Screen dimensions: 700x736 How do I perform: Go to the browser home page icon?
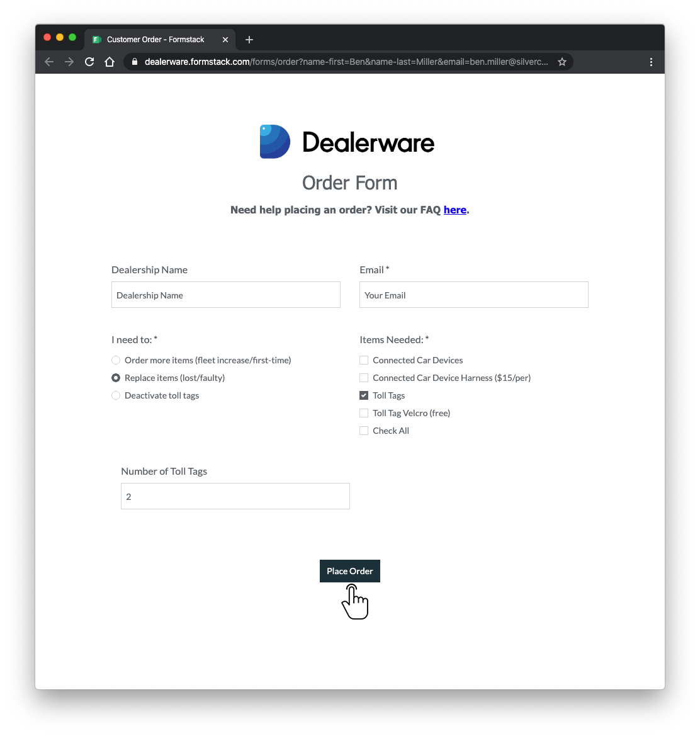110,62
